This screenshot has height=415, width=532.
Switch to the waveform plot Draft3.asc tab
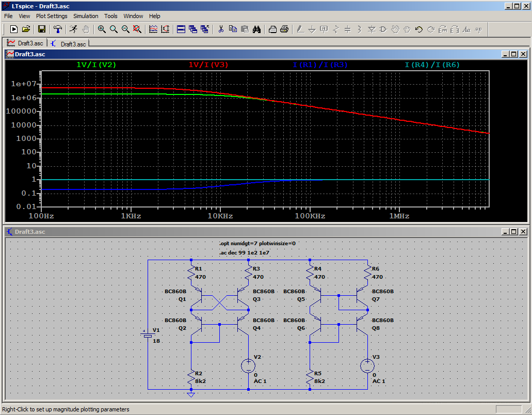click(26, 43)
